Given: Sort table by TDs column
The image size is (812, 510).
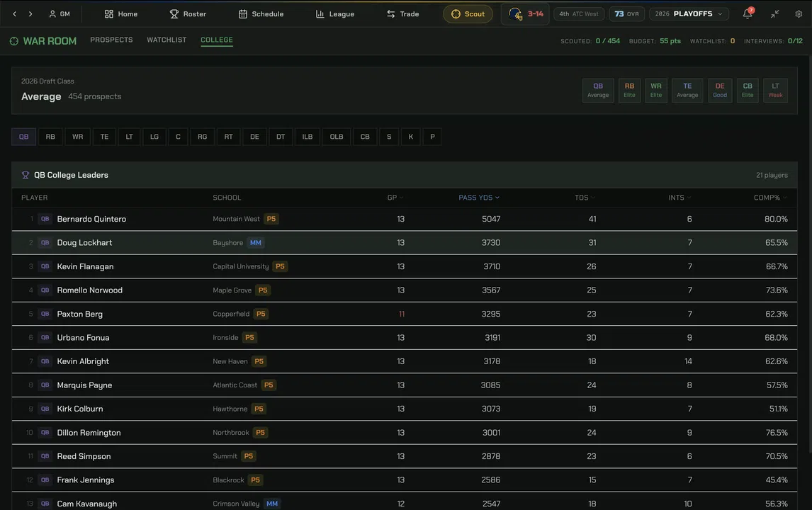Looking at the screenshot, I should coord(585,197).
